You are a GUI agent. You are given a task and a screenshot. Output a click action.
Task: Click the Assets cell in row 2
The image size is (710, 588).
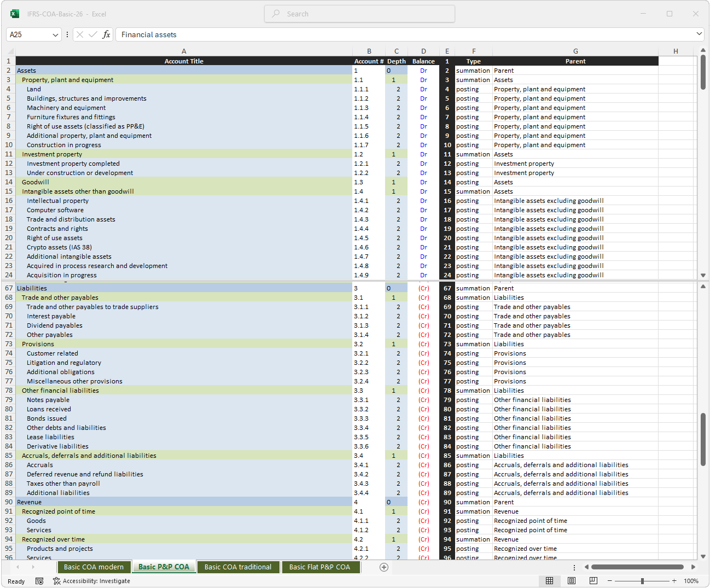point(184,71)
